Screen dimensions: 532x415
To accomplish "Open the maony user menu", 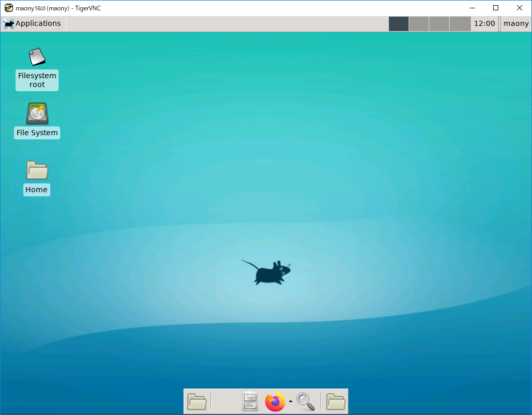I will (516, 23).
